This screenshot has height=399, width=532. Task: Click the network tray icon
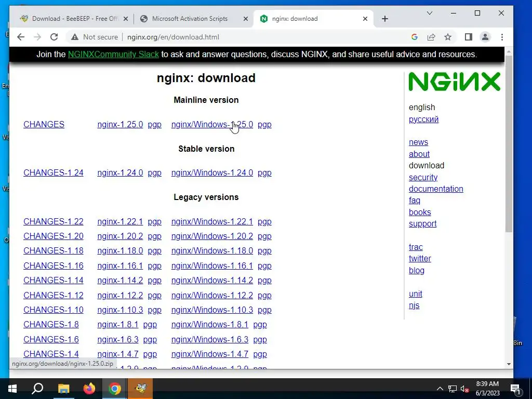[453, 389]
